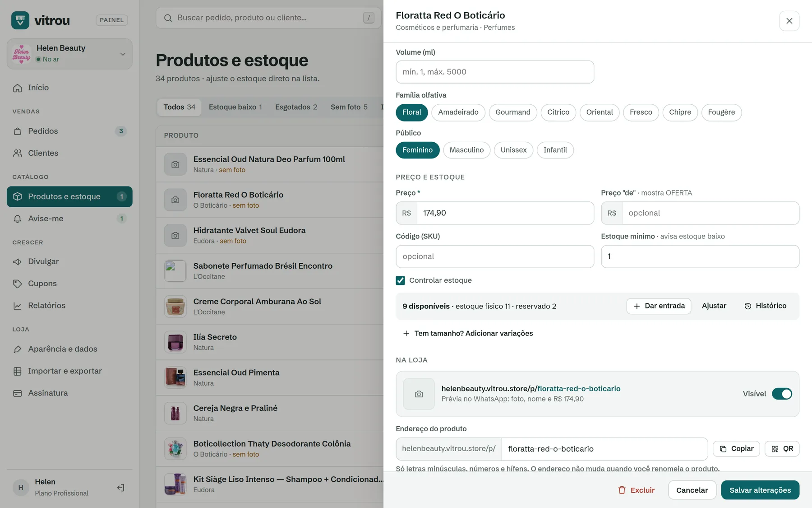Expand Tem tamanho? Adicionar variações
The image size is (812, 508).
(467, 333)
